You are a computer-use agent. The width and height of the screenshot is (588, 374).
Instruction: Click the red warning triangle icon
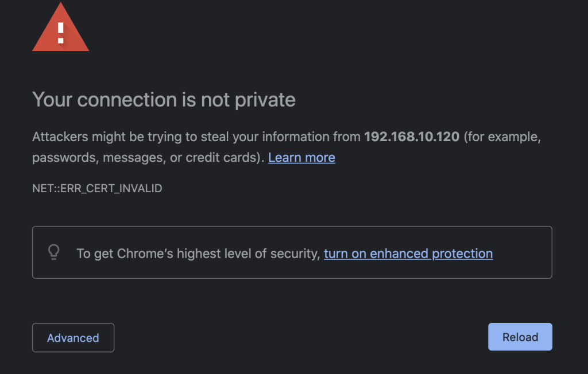click(x=61, y=27)
